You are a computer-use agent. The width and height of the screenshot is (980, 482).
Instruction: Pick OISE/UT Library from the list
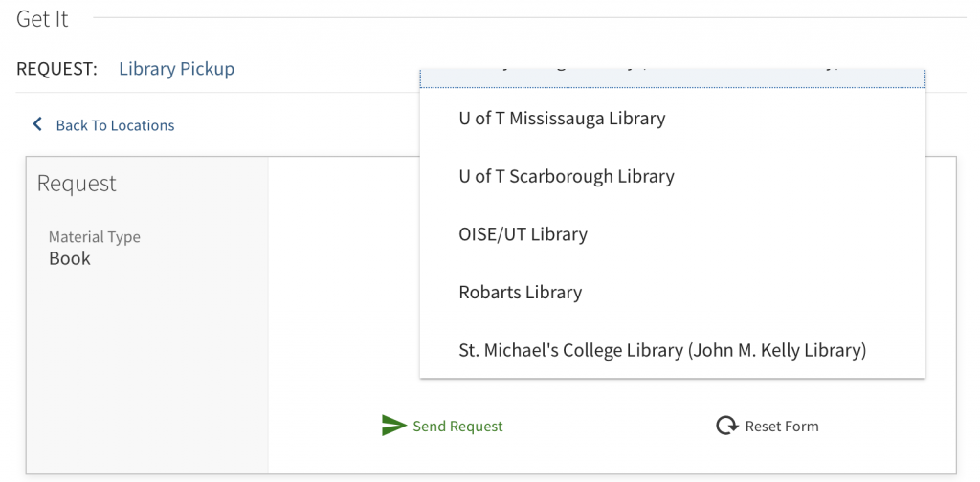(x=523, y=234)
